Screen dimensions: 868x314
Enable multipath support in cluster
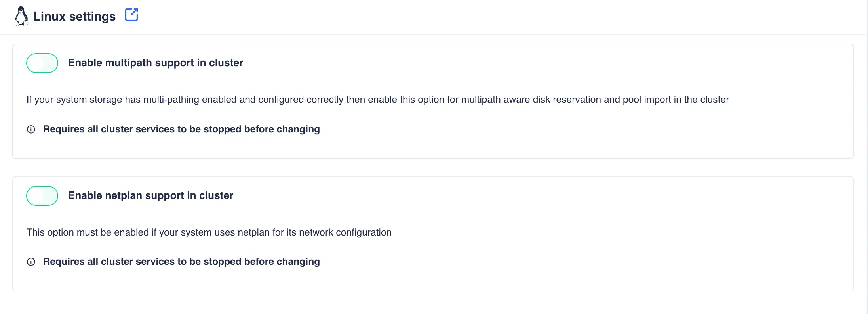tap(42, 63)
